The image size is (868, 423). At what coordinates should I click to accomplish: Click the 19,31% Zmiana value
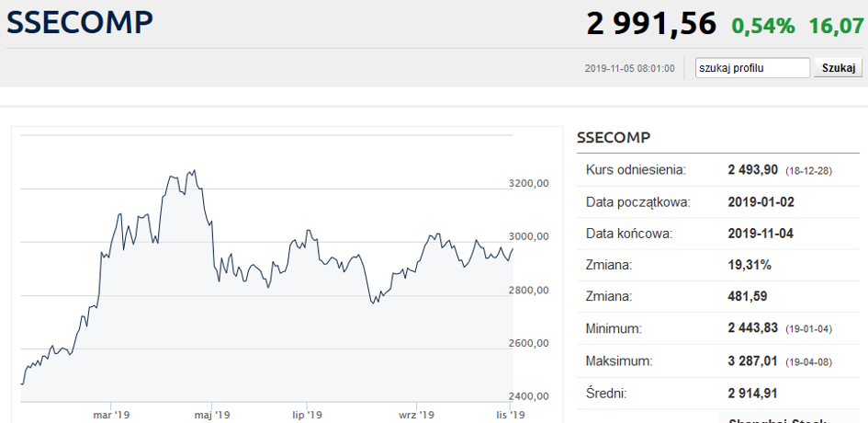(750, 265)
